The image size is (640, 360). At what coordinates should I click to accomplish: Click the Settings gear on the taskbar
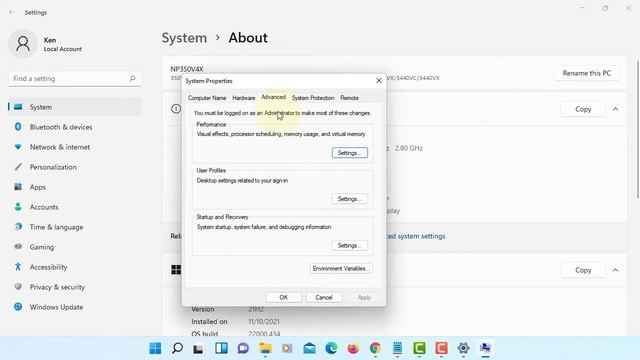pos(463,348)
